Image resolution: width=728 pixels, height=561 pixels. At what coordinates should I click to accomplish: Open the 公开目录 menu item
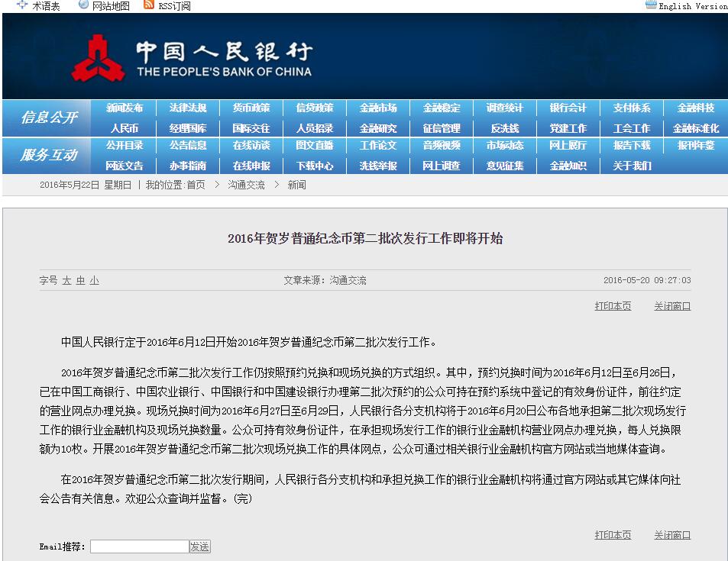[125, 145]
